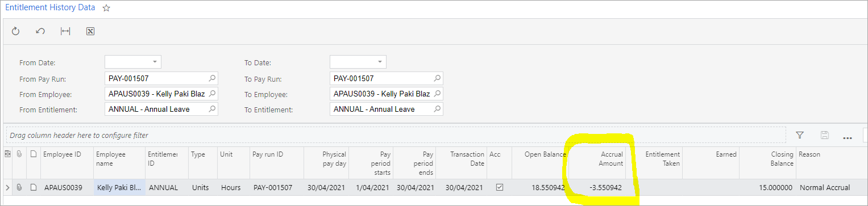Image resolution: width=868 pixels, height=206 pixels.
Task: Click the notes column header icon
Action: (x=33, y=154)
